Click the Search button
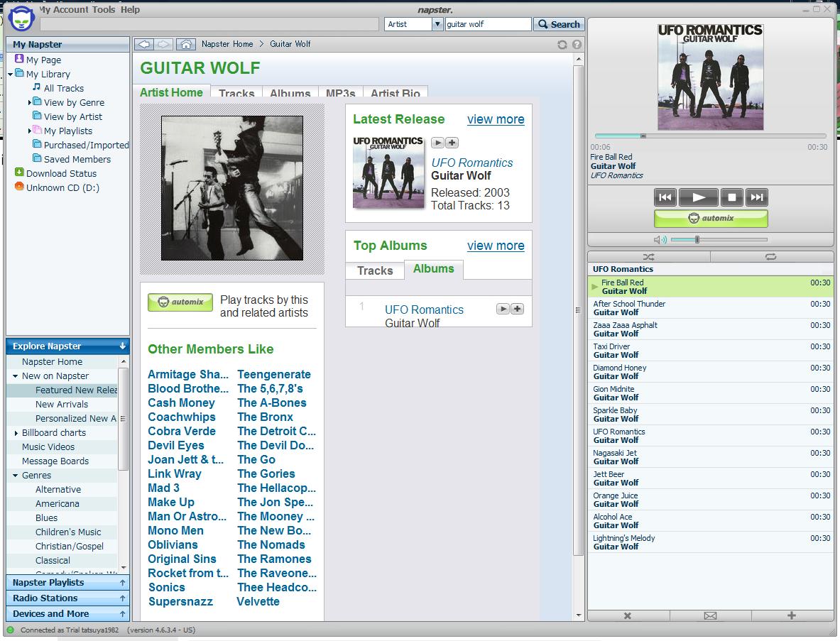This screenshot has width=840, height=641. click(559, 24)
